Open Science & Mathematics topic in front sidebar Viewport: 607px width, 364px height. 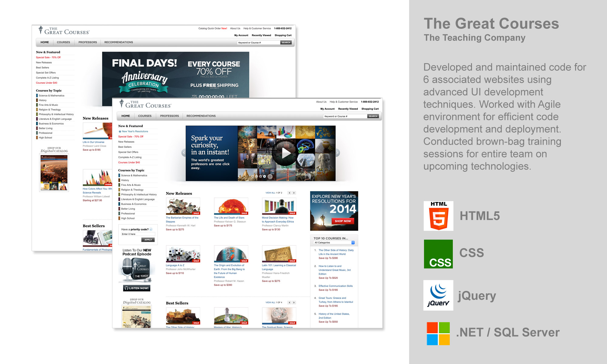pyautogui.click(x=134, y=175)
